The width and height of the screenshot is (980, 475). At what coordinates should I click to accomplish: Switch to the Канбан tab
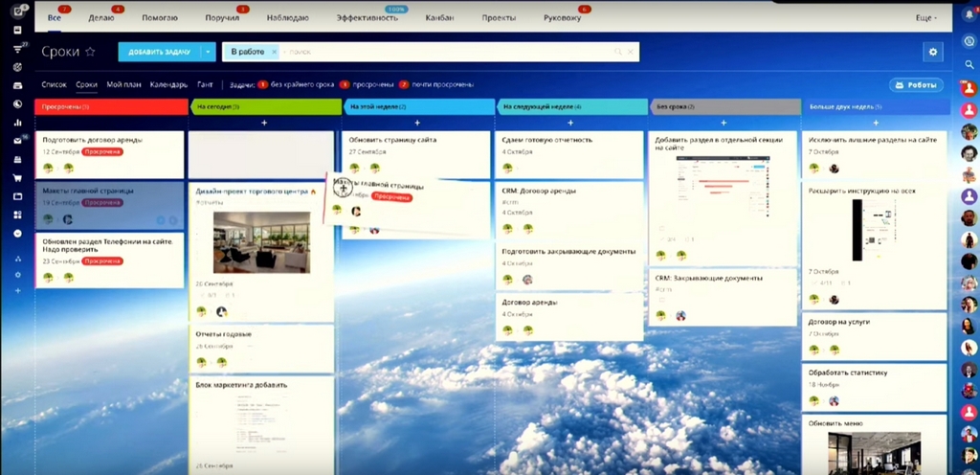(x=439, y=18)
